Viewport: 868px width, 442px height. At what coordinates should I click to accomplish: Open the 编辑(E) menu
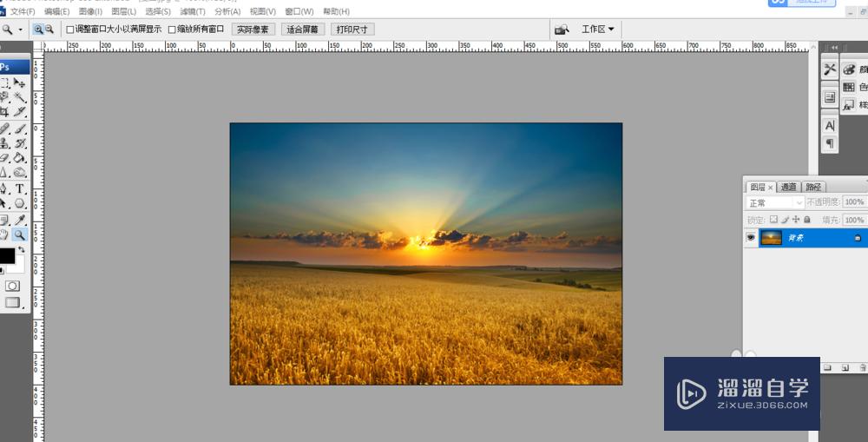point(57,11)
